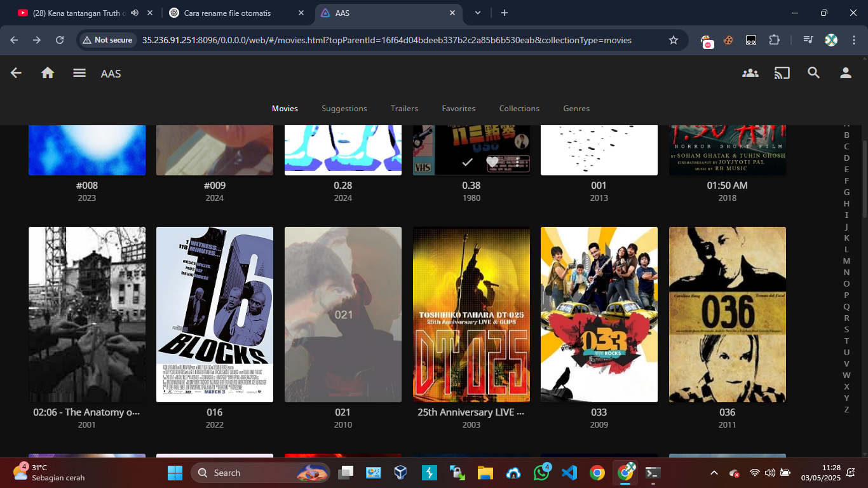Open WhatsApp from the taskbar
This screenshot has width=868, height=488.
[x=541, y=473]
